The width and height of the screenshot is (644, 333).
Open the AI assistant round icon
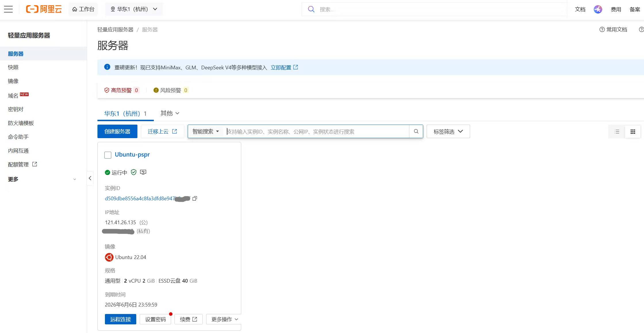(598, 9)
